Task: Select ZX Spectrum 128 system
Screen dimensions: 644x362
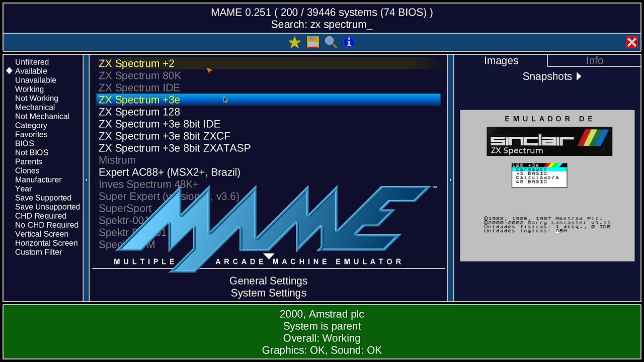Action: coord(268,112)
